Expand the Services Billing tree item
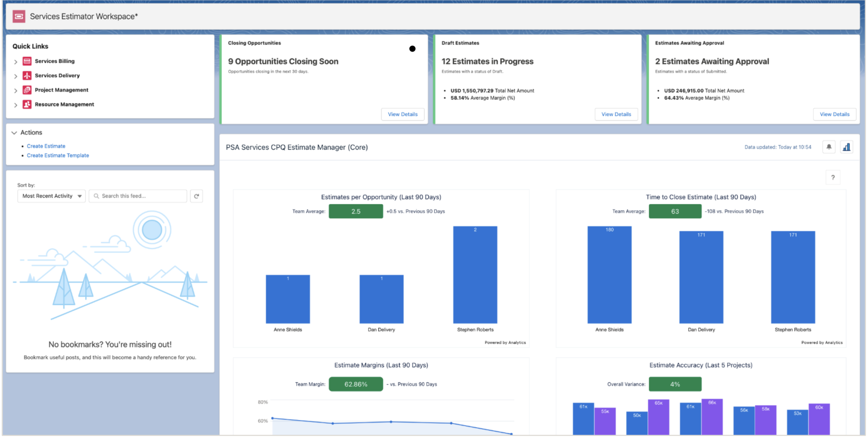The image size is (868, 438). point(16,61)
